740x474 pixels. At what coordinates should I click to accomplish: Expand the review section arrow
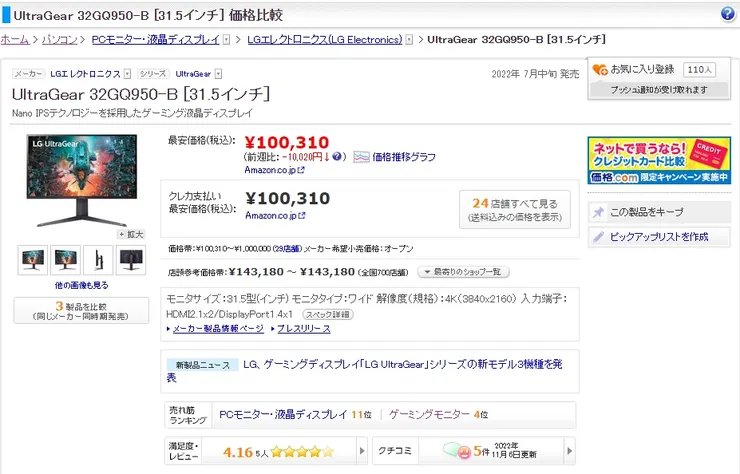pyautogui.click(x=362, y=451)
